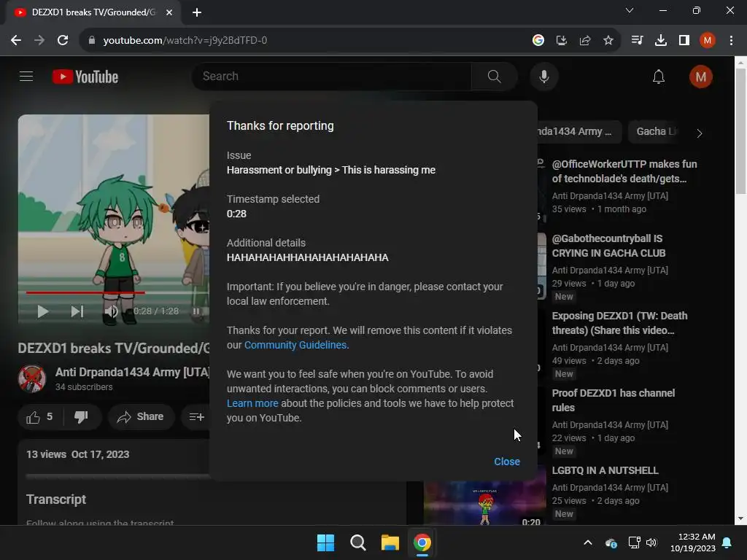Mute the video volume
The width and height of the screenshot is (747, 560).
tap(111, 311)
